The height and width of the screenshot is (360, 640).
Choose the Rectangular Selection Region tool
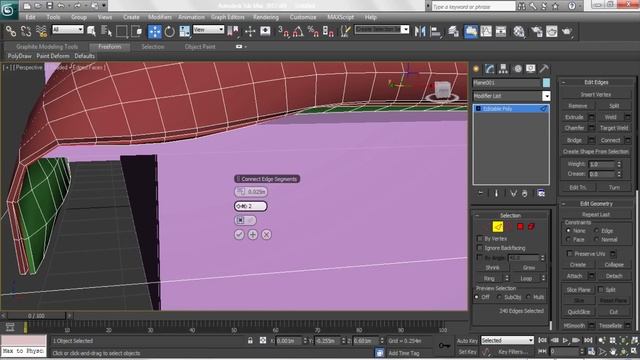(121, 31)
